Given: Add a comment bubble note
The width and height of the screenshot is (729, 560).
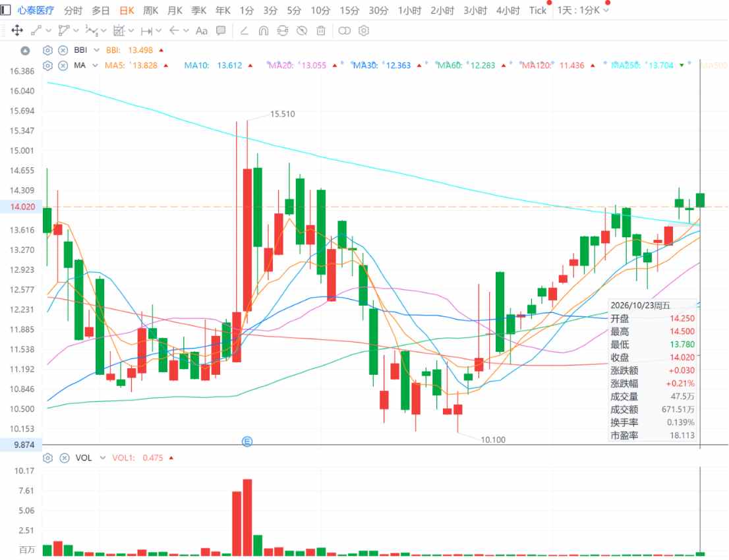Looking at the screenshot, I should [x=221, y=31].
